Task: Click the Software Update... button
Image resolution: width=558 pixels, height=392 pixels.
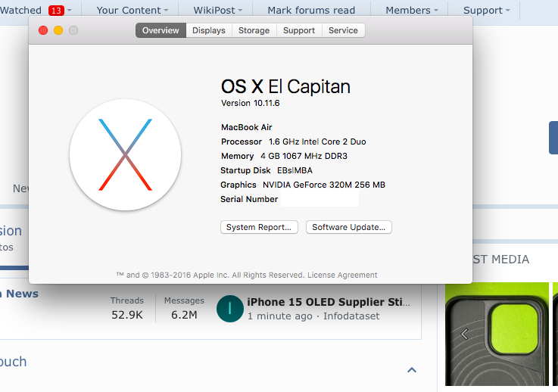Action: coord(349,227)
